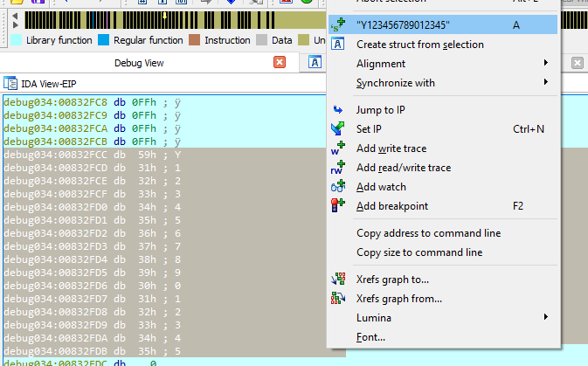Click the Add watch glasses icon
The height and width of the screenshot is (366, 588).
point(339,187)
